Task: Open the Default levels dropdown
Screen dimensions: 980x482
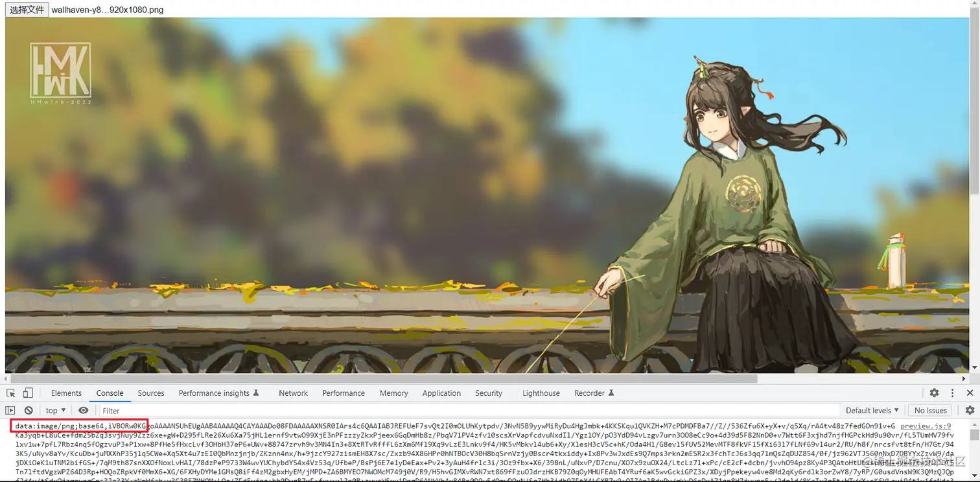Action: point(872,411)
